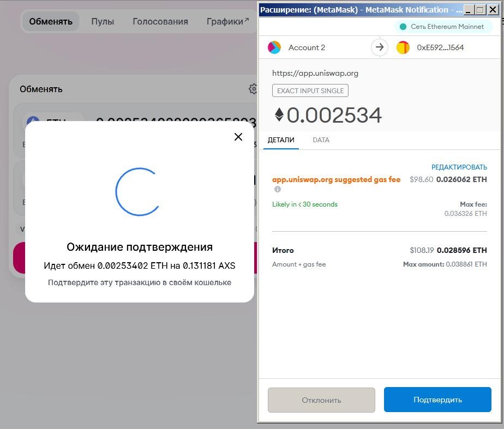
Task: Select the ДЕТАЛИ tab
Action: pyautogui.click(x=281, y=140)
